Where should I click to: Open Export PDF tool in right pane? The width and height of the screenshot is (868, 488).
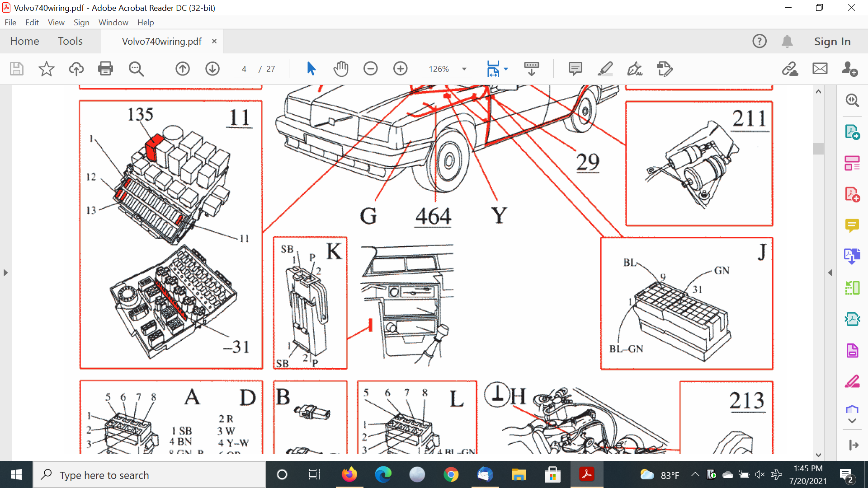[x=852, y=132]
